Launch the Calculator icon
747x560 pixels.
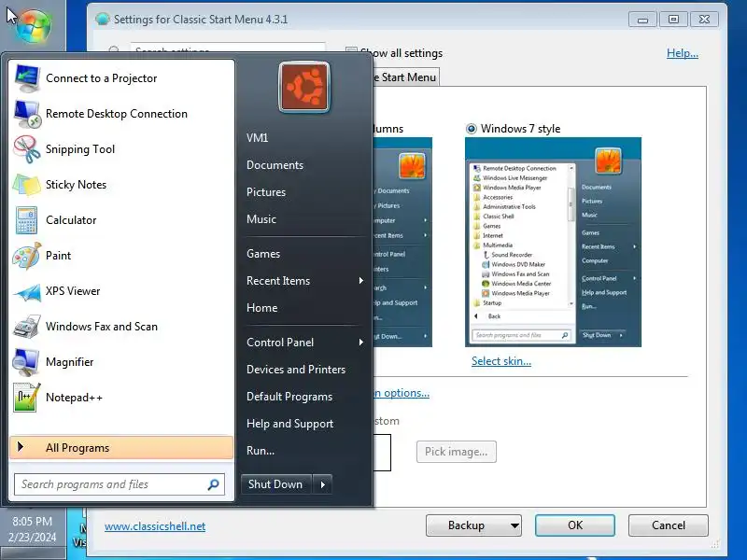click(x=27, y=220)
